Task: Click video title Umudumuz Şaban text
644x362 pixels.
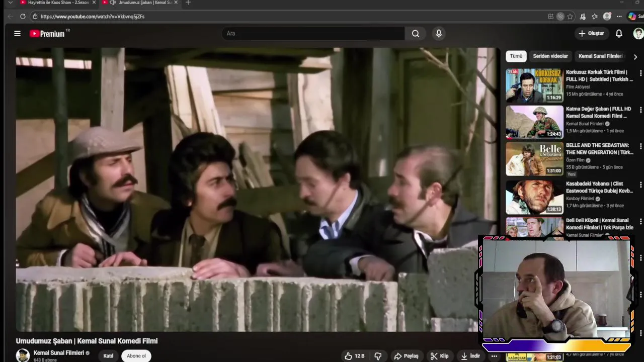Action: (87, 341)
